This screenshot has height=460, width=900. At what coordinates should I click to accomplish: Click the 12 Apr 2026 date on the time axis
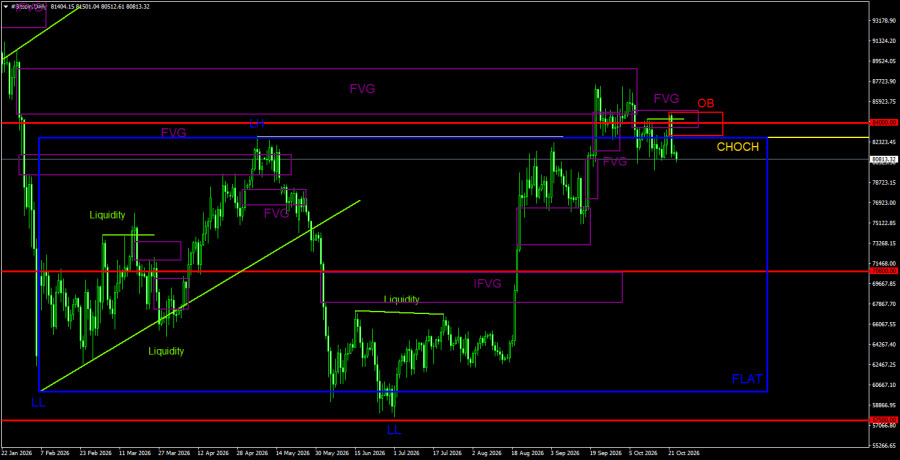212,452
